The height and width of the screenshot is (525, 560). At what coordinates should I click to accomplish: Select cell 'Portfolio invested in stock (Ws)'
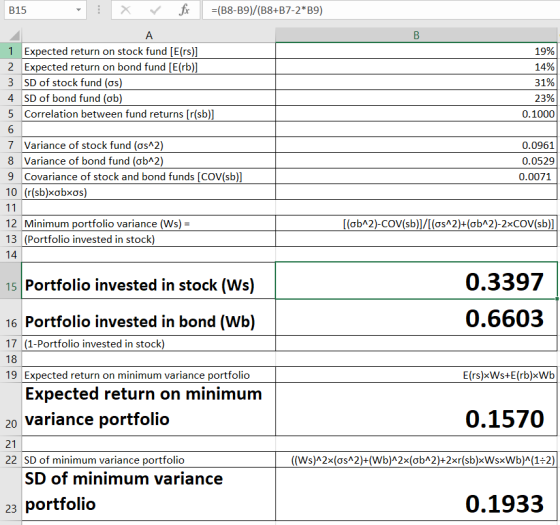pos(149,281)
